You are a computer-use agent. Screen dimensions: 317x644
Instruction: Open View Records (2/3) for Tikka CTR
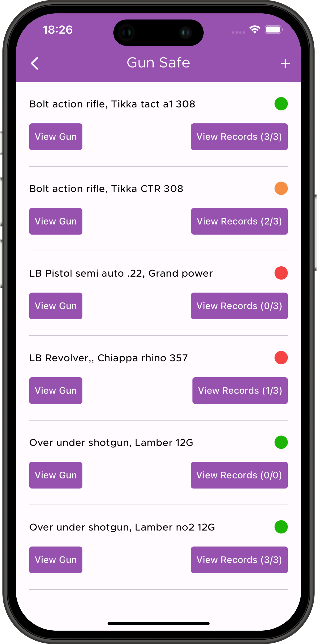click(x=239, y=221)
